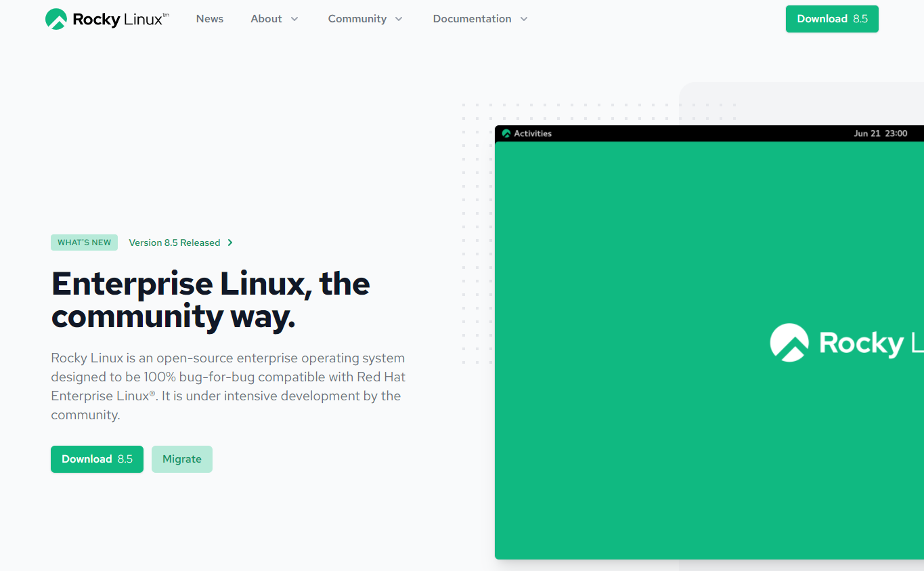
Task: Click the arrow beside Version 8.5 Released
Action: [x=230, y=242]
